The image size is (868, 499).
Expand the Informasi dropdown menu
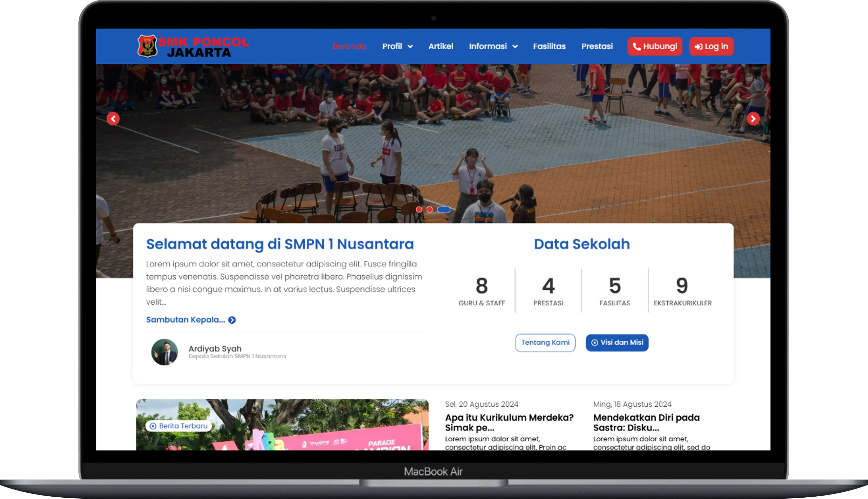point(493,46)
